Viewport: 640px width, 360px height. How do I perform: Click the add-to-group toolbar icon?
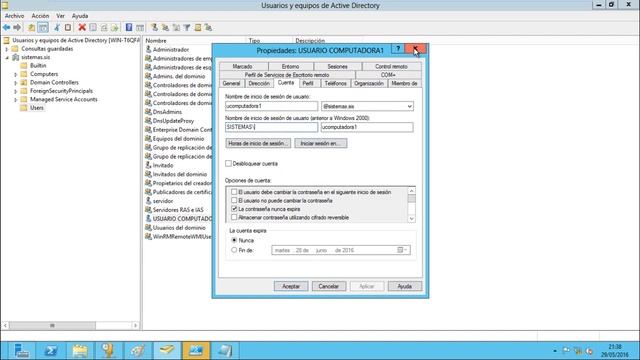(208, 27)
